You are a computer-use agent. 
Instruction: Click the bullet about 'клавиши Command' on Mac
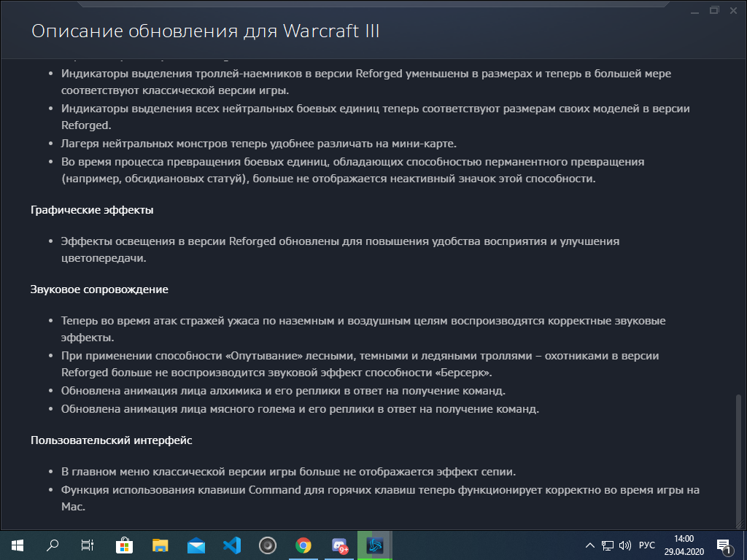(380, 498)
